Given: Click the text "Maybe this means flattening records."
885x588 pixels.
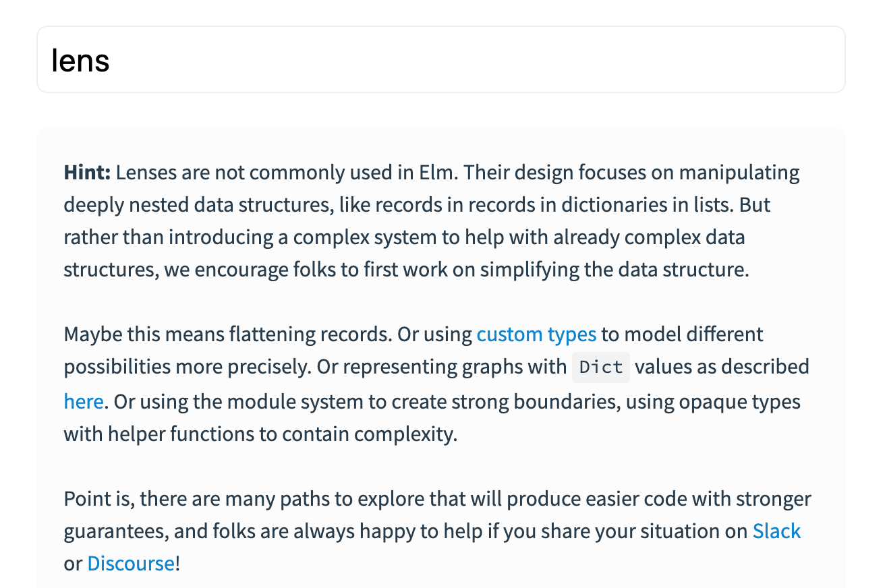Looking at the screenshot, I should (228, 334).
